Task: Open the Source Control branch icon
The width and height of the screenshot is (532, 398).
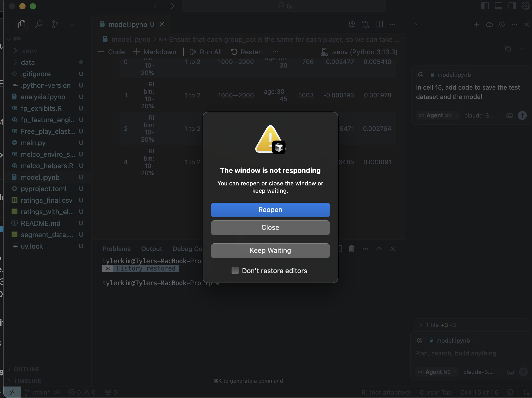Action: 55,24
